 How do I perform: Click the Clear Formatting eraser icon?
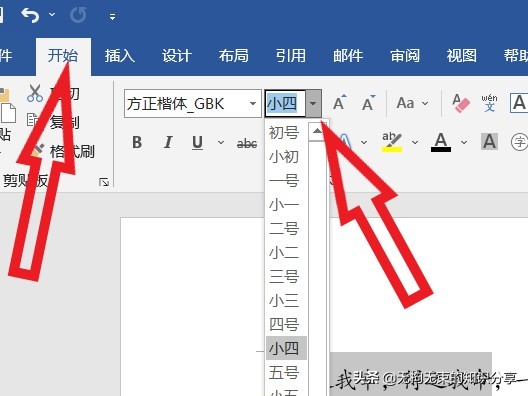pyautogui.click(x=460, y=103)
